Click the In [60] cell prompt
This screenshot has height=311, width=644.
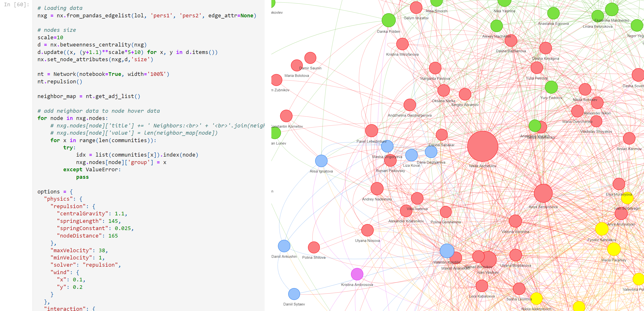coord(17,5)
